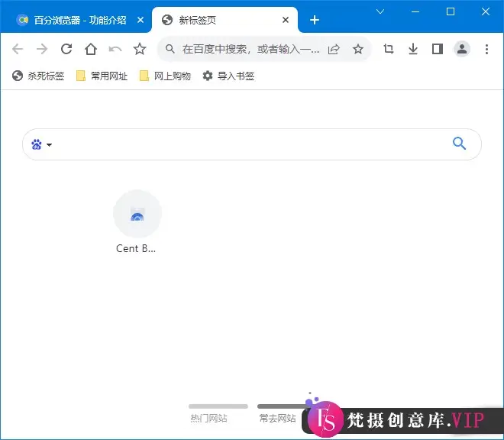The height and width of the screenshot is (440, 504).
Task: Minimize the browser window
Action: pos(415,12)
